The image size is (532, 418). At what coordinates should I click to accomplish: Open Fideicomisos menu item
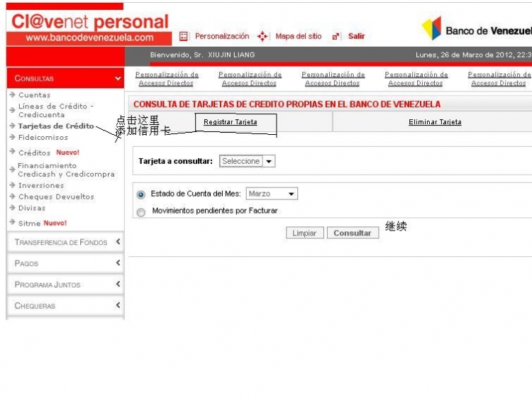tap(43, 137)
